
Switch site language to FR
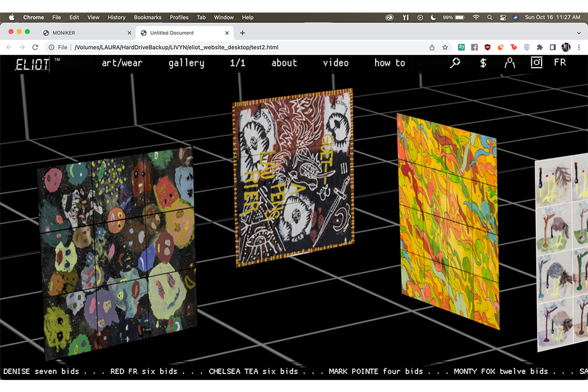(560, 63)
